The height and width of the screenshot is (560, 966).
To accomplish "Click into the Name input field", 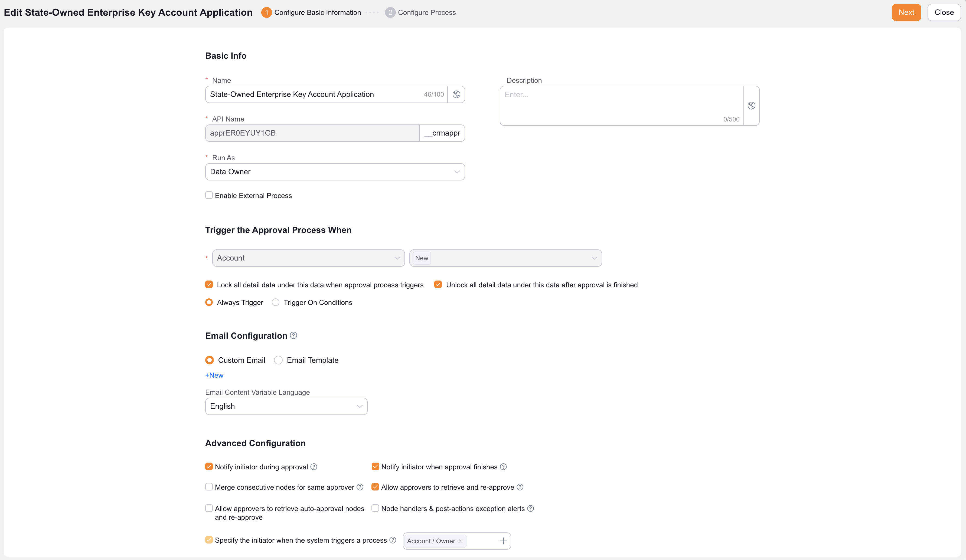I will point(327,94).
